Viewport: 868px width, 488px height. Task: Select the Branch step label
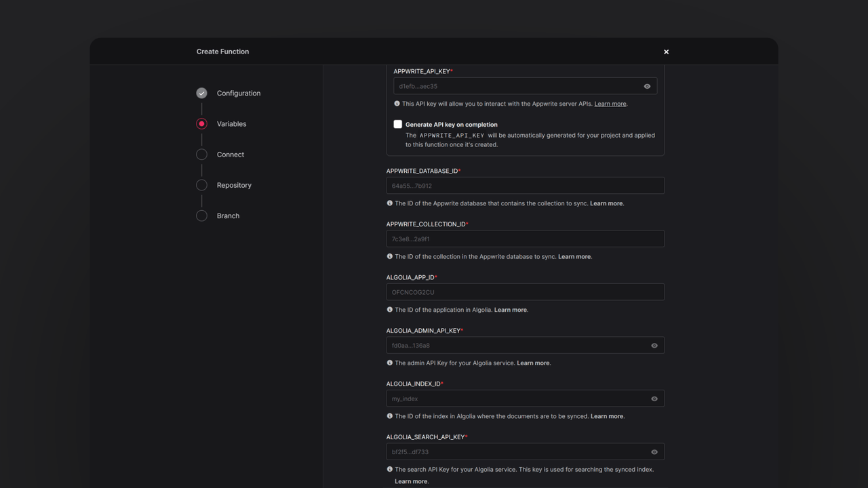point(228,216)
